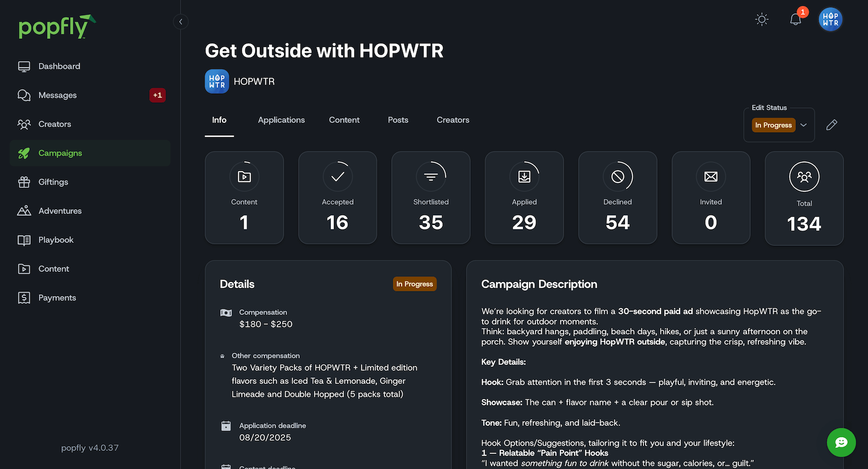Expand the Edit Status dropdown

point(779,125)
